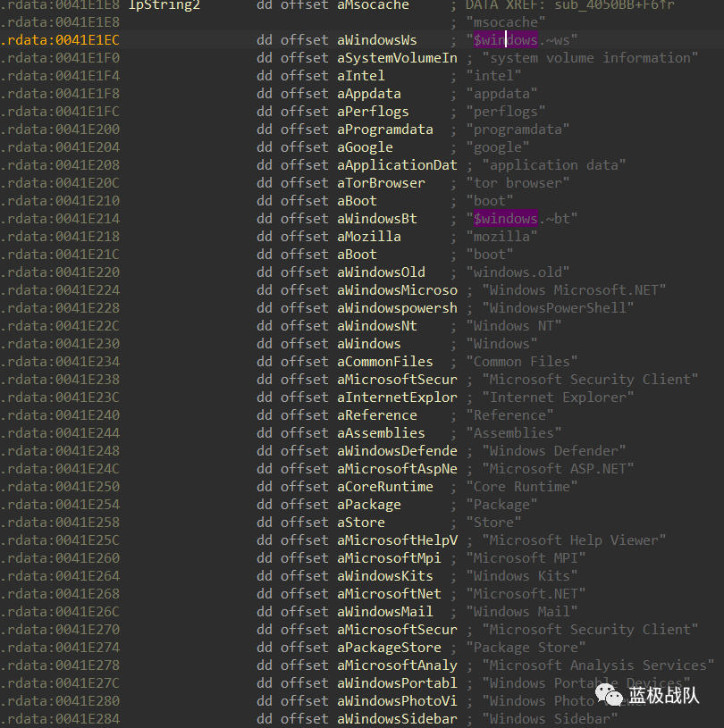Click the aPackage offset name

point(369,505)
